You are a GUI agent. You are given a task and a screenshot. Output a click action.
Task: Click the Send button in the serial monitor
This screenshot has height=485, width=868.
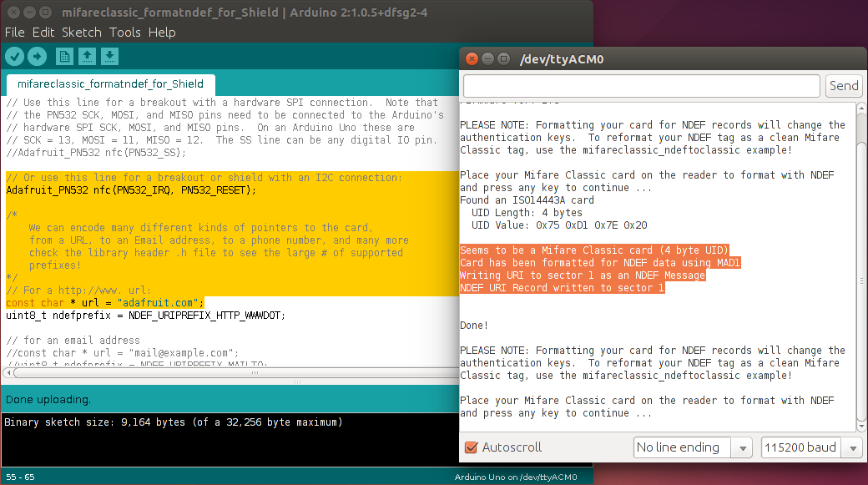tap(844, 85)
